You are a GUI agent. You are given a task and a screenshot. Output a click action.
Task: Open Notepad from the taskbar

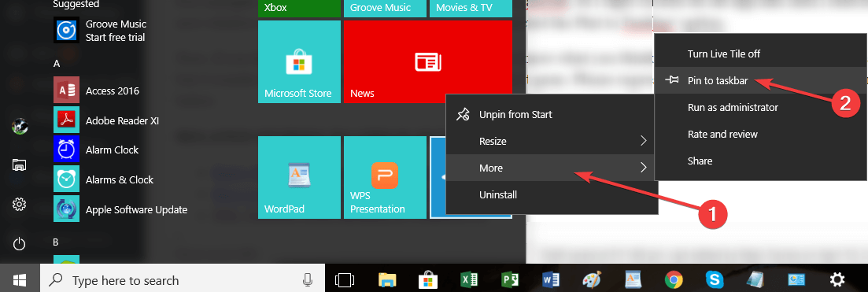pos(755,280)
